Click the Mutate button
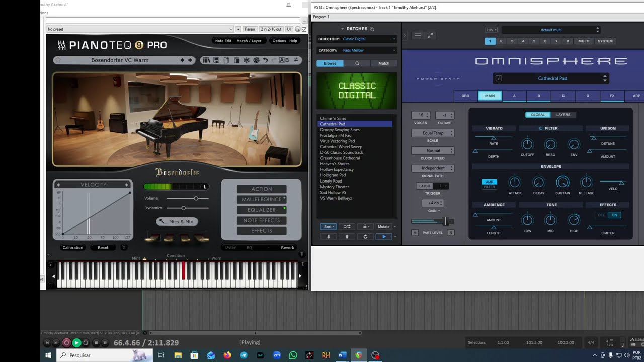This screenshot has height=362, width=644. coord(384,227)
